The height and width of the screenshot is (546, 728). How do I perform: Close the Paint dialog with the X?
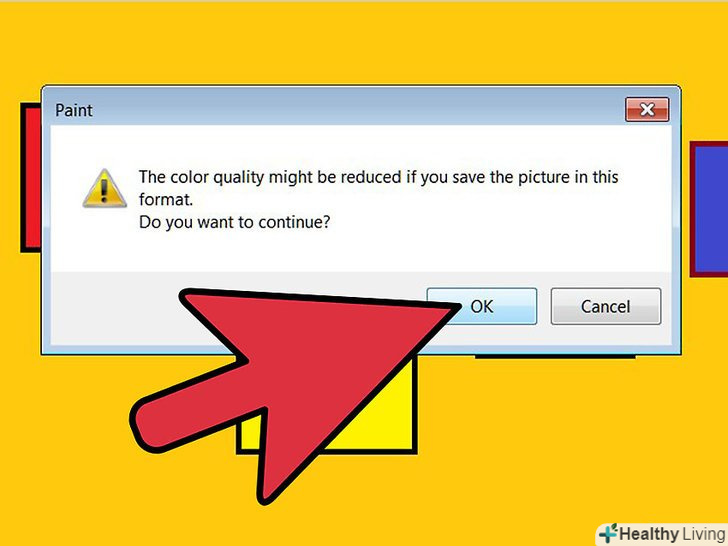point(647,110)
